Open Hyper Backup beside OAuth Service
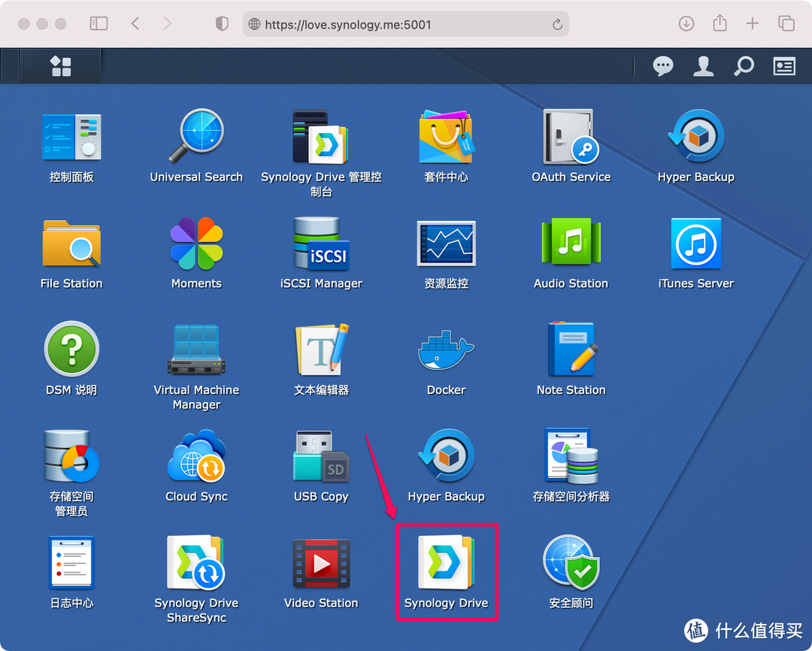 695,137
